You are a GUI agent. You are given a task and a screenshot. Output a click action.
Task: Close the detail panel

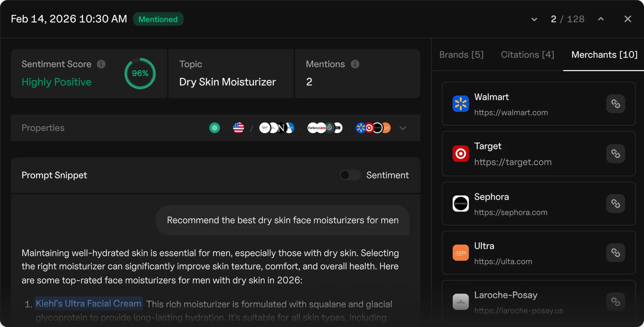[x=628, y=19]
